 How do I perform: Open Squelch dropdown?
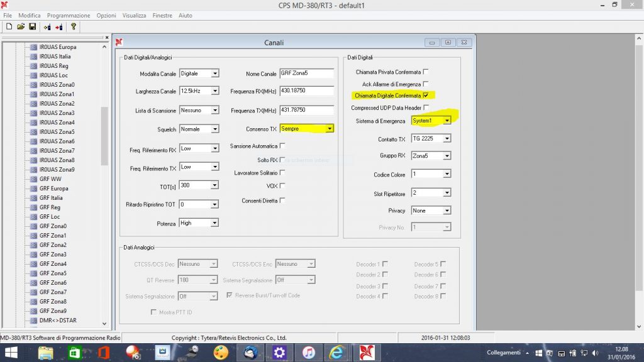tap(215, 129)
